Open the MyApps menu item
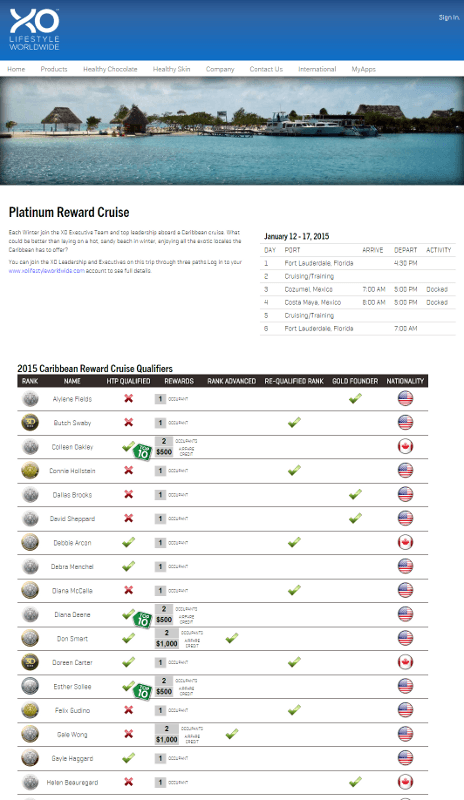 pos(363,69)
